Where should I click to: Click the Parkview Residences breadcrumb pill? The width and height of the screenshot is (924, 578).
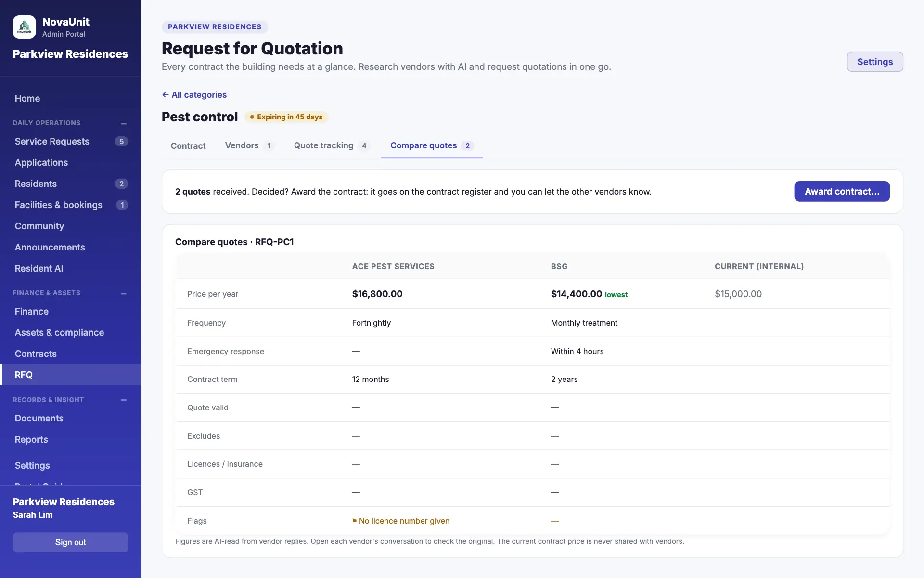click(215, 27)
